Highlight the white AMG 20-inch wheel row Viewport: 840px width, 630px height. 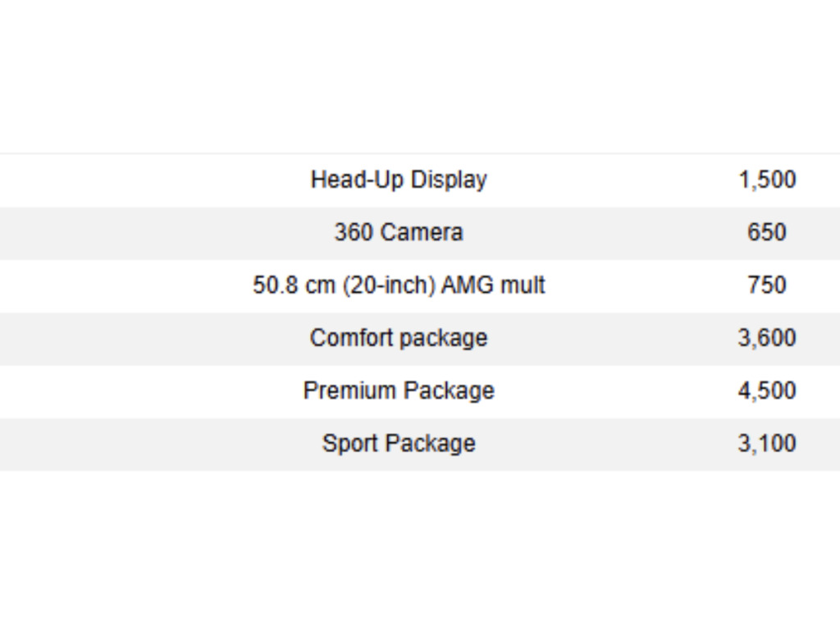coord(420,286)
